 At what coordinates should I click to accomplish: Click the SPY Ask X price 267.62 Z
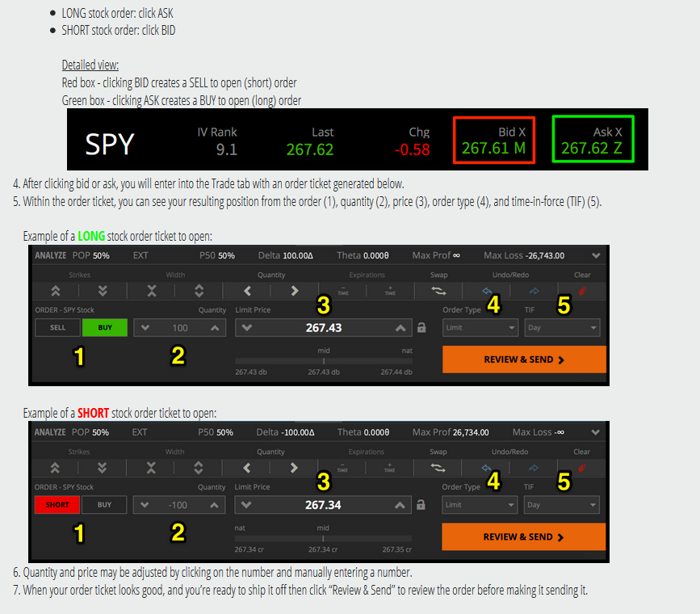click(x=592, y=148)
